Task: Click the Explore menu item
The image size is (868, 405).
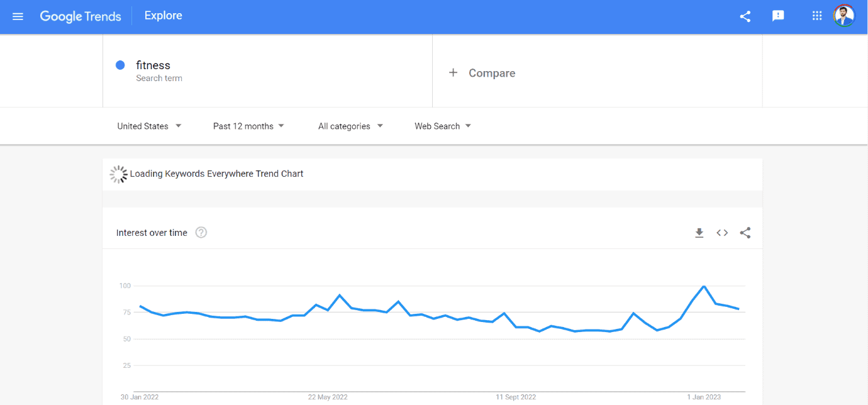Action: point(163,15)
